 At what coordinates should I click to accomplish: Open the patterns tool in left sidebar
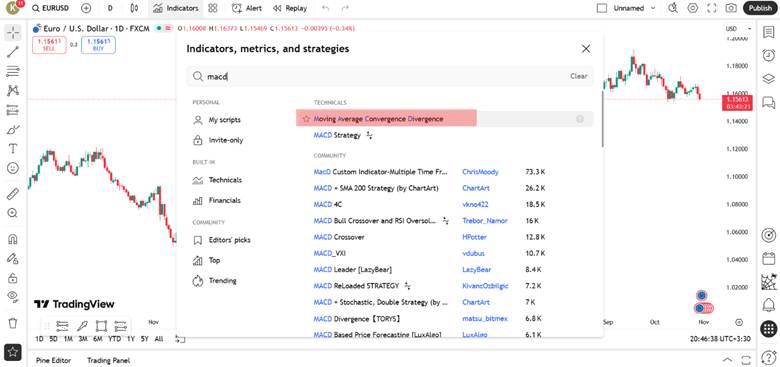[x=13, y=91]
